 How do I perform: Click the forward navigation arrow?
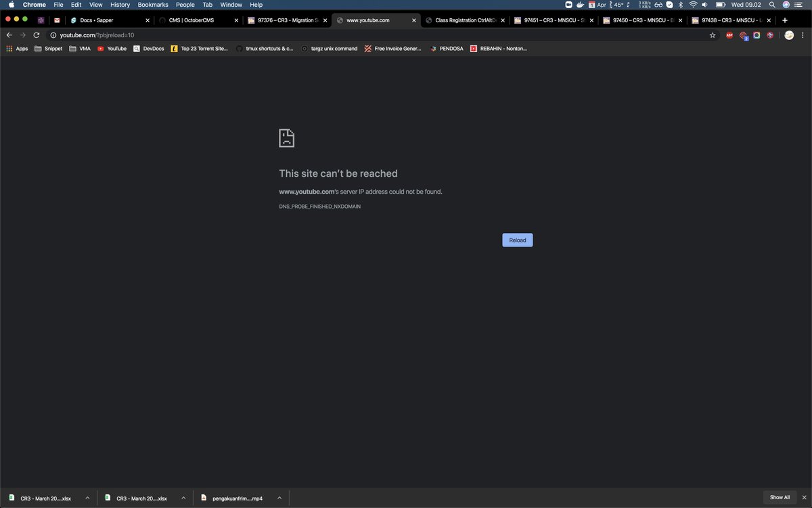23,35
